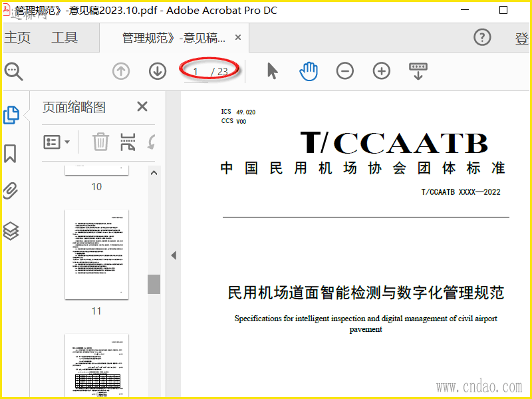Click the 中国民用机场协会团体标准 heading
The image size is (532, 399).
click(x=362, y=168)
